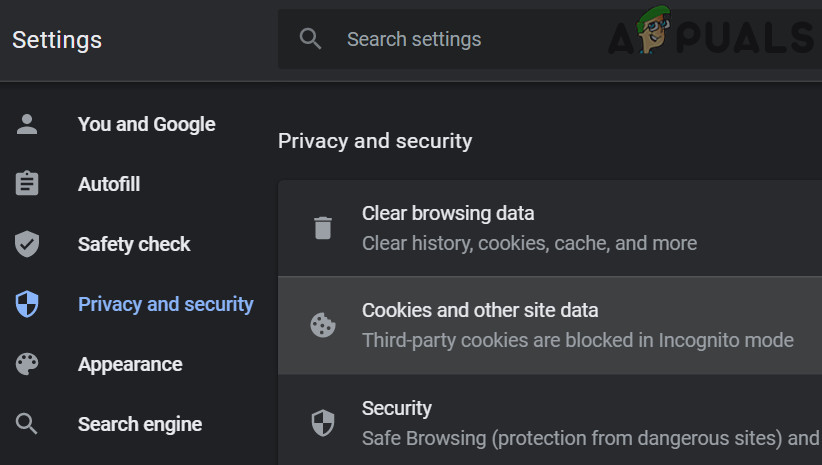The image size is (822, 465).
Task: Click the checkmark shield icon for Safety check
Action: (x=27, y=245)
